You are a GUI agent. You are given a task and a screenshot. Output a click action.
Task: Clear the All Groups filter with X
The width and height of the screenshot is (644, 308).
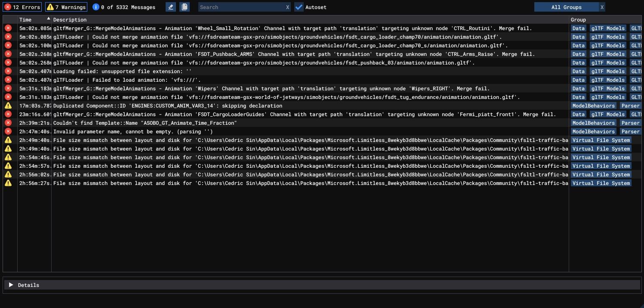click(602, 7)
